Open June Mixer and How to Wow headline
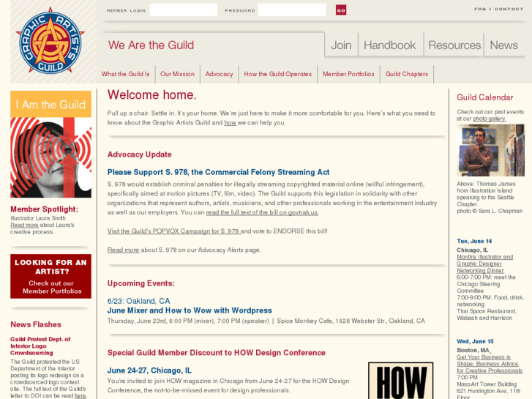 (190, 310)
